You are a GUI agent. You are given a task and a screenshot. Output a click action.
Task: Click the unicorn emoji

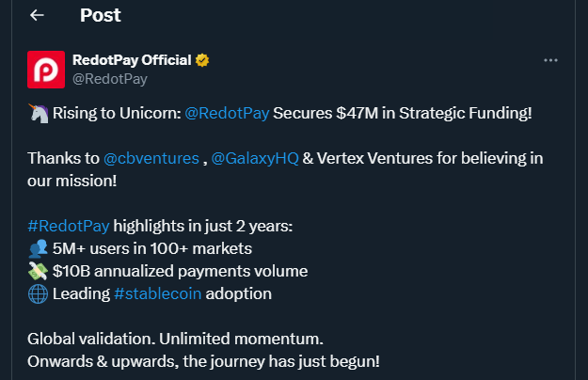37,114
